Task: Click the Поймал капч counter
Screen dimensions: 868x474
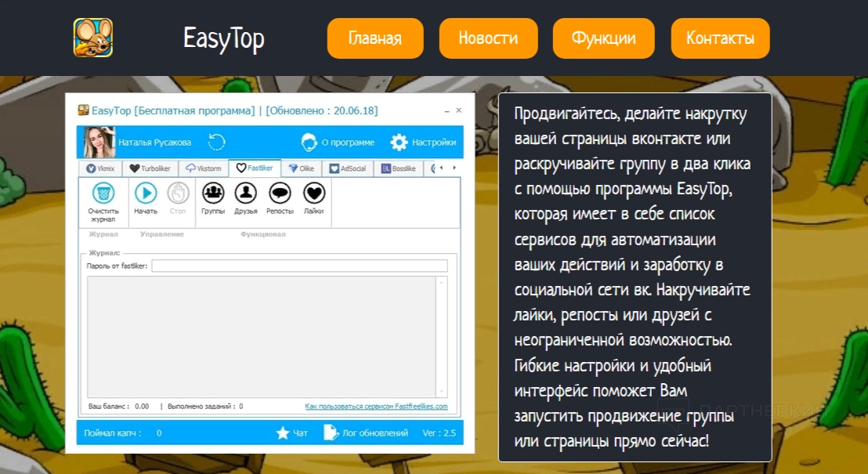Action: click(122, 433)
